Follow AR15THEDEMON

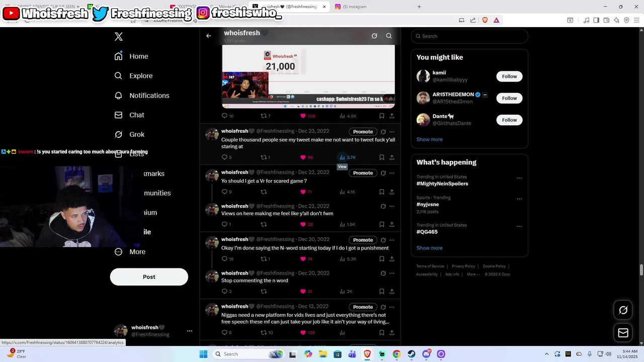[509, 98]
